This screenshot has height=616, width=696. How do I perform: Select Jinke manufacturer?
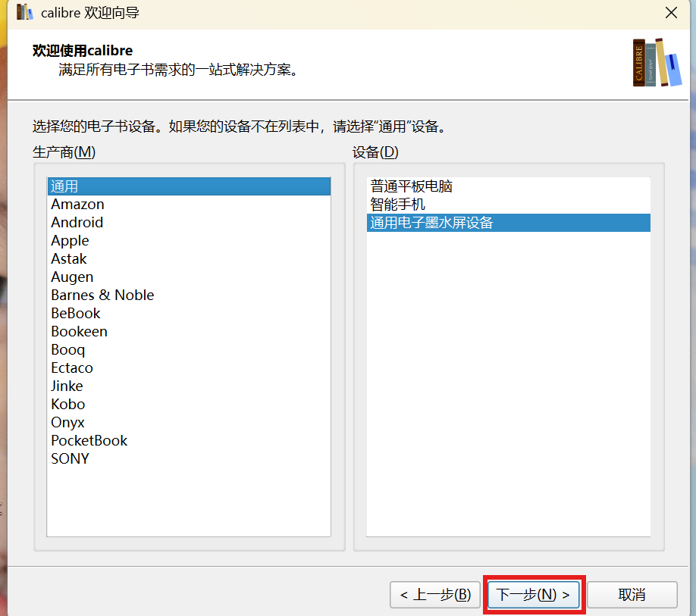click(x=189, y=386)
